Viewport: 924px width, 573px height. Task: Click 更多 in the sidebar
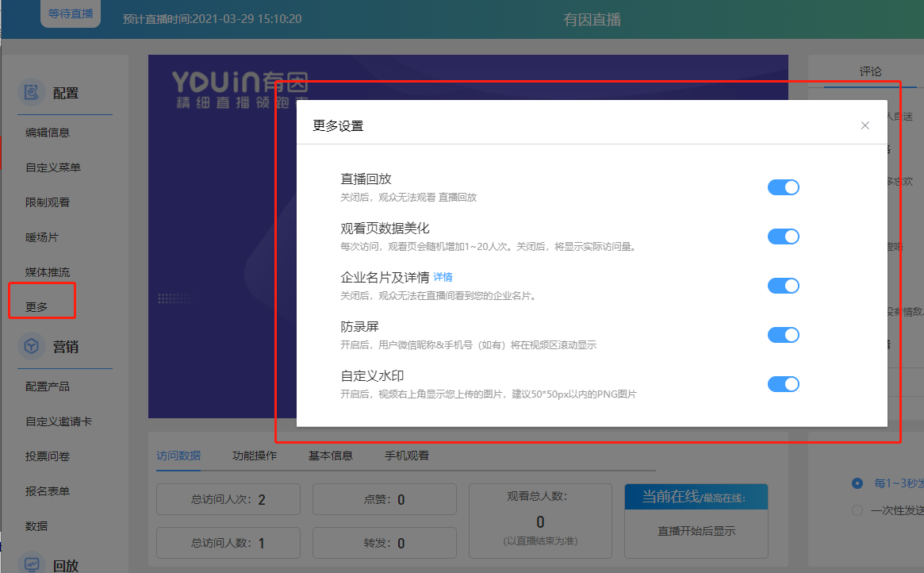coord(36,306)
